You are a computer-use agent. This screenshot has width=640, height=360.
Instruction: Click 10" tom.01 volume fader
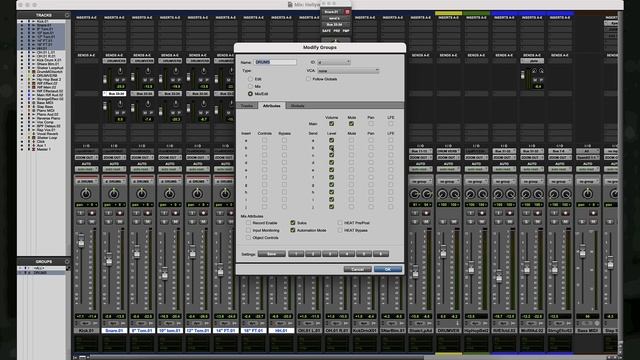164,274
